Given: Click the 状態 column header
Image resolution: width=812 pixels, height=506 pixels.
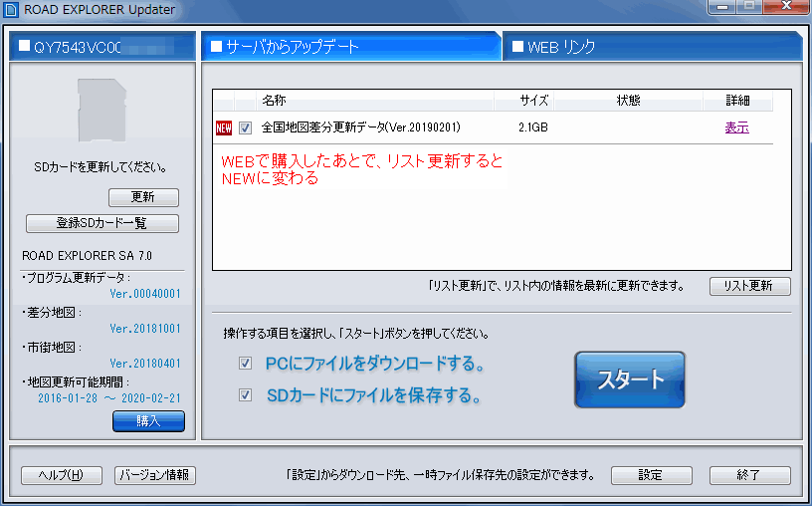Looking at the screenshot, I should 628,101.
